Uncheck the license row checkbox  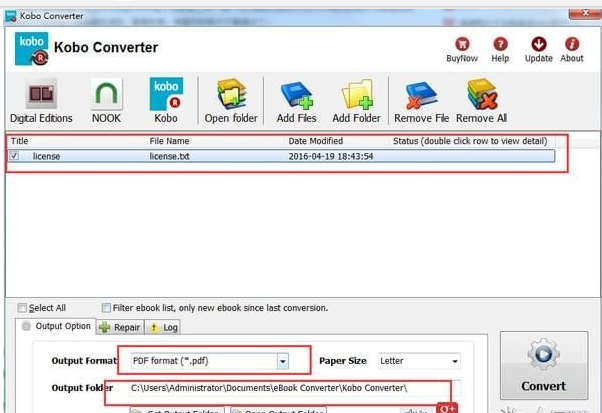(15, 156)
